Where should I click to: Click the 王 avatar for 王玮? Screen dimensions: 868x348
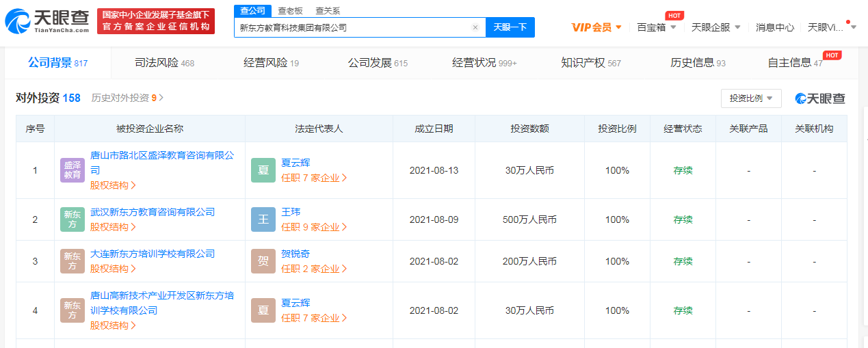tap(263, 219)
